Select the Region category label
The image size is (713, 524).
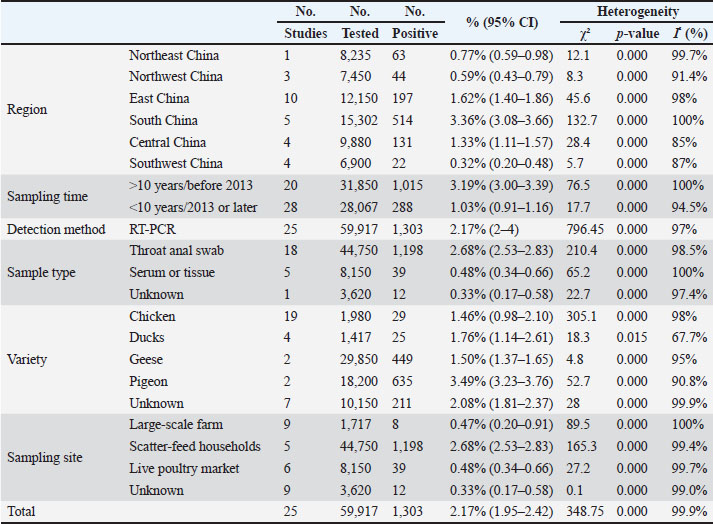pyautogui.click(x=27, y=109)
